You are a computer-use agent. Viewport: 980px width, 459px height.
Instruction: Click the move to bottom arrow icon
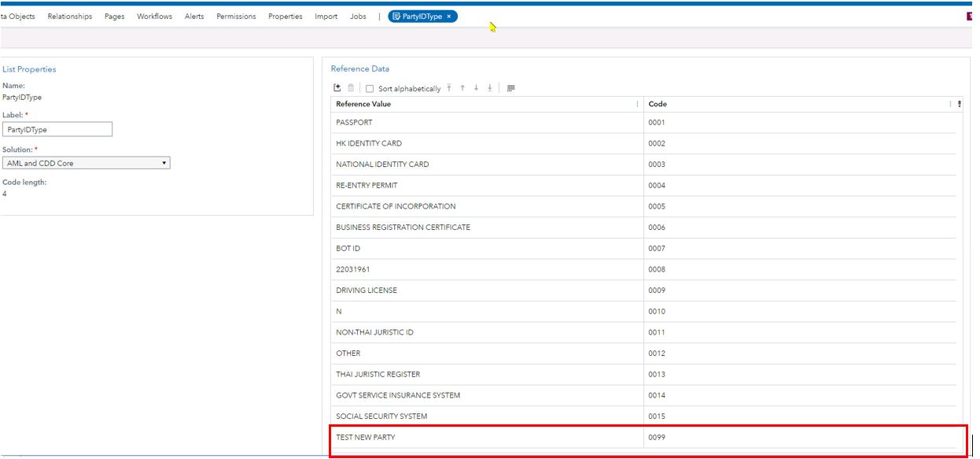click(x=489, y=88)
